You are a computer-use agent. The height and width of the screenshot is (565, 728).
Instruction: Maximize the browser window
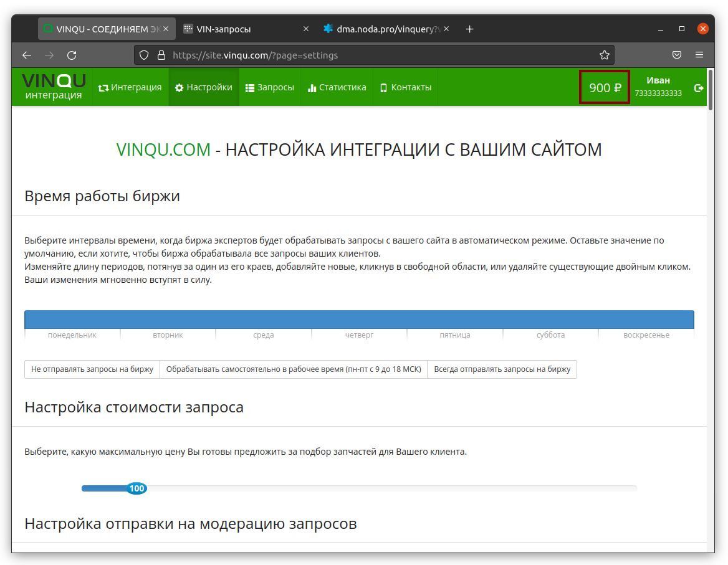682,29
